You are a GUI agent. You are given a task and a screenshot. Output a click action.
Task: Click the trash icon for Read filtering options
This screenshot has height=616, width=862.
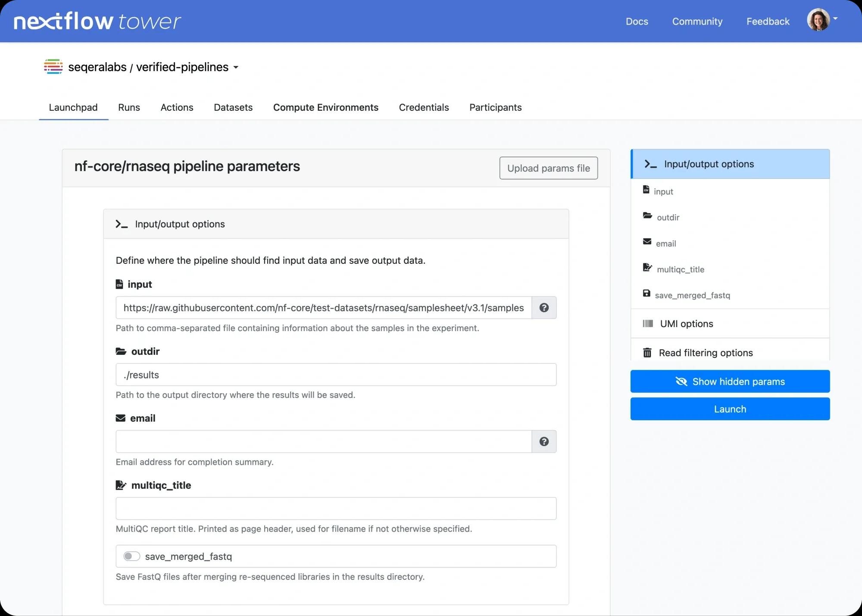pos(648,353)
